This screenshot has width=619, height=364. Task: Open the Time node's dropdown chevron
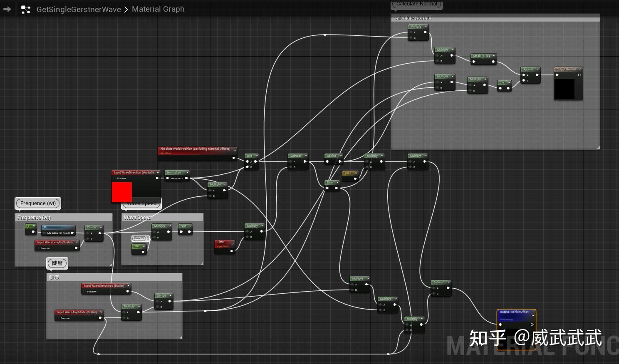[232, 245]
